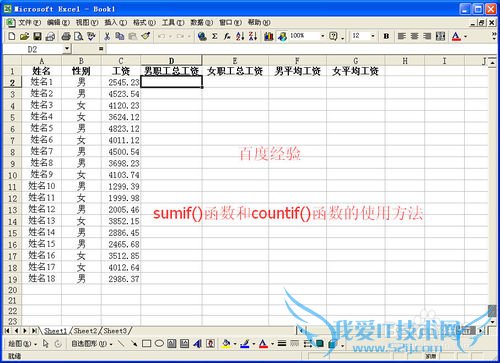
Task: Open an existing file from the toolbar
Action: tap(24, 36)
